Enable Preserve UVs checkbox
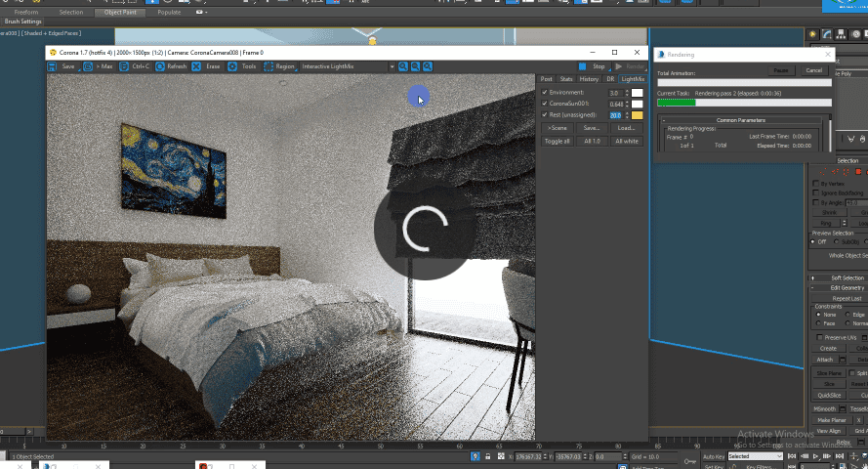 click(820, 337)
